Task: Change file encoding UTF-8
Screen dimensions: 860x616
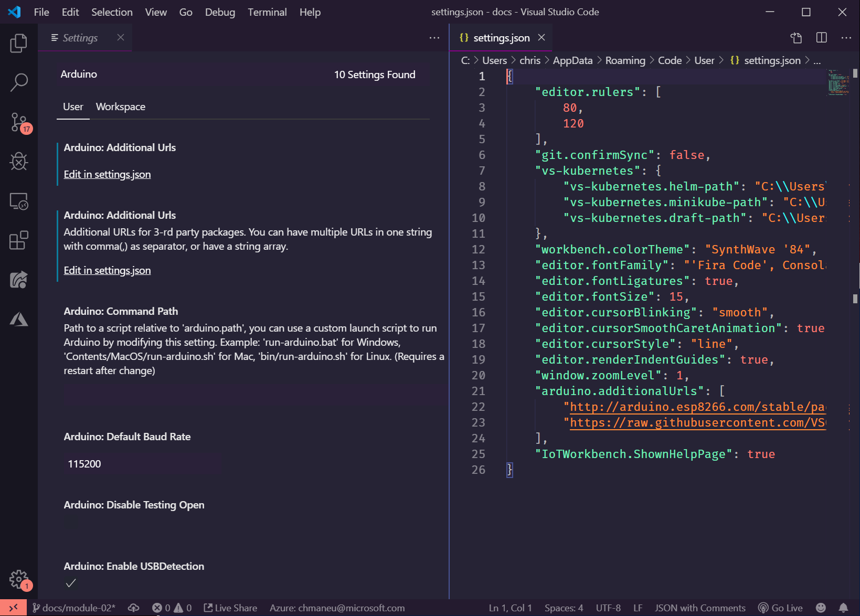Action: 608,608
